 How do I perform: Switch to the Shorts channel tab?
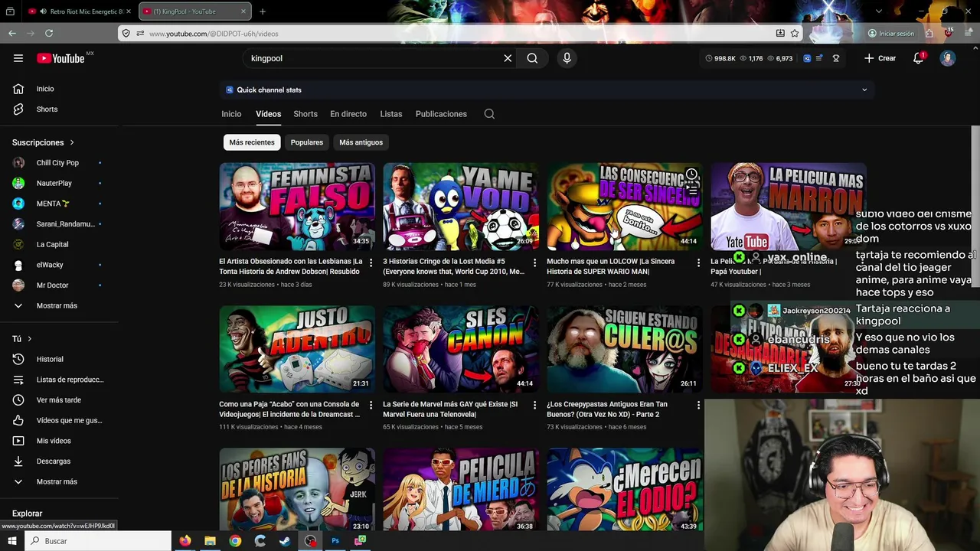[x=305, y=114]
